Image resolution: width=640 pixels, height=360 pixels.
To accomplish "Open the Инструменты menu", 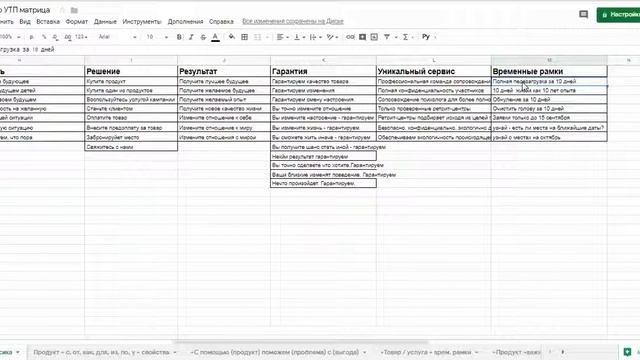I will 142,22.
